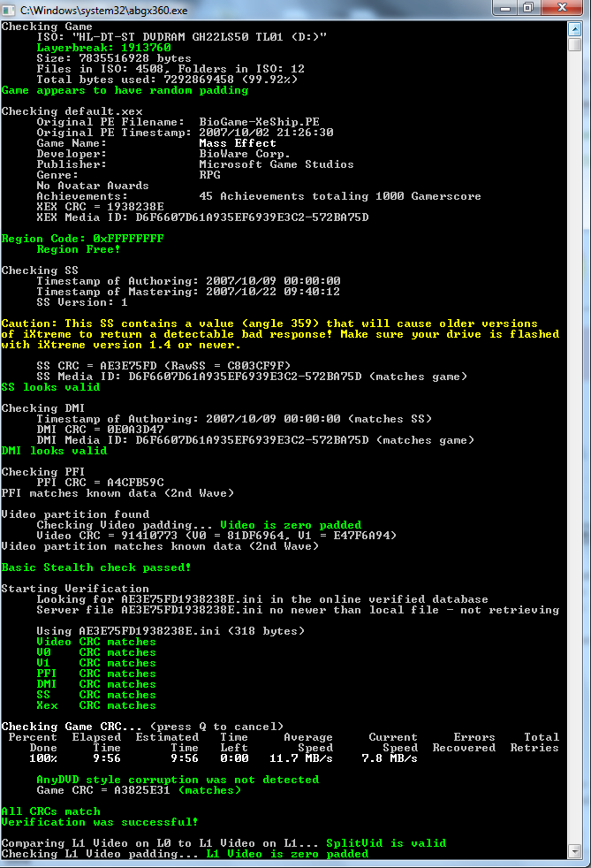The width and height of the screenshot is (591, 868).
Task: Click 'Using AE3E75FD1938238E.ini (318 bytes)' line
Action: [x=170, y=631]
